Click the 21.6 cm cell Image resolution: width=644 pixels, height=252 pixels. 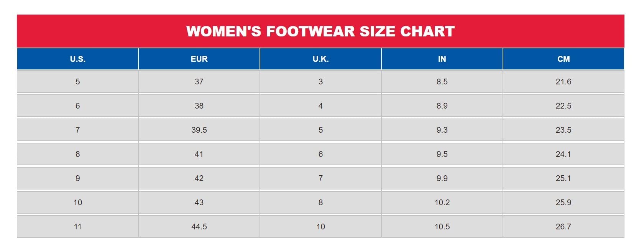563,82
